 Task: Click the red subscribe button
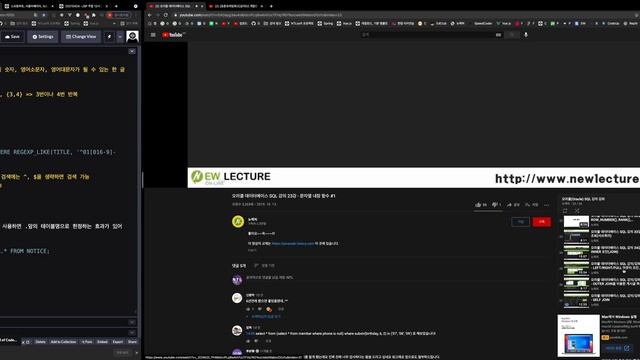[542, 222]
